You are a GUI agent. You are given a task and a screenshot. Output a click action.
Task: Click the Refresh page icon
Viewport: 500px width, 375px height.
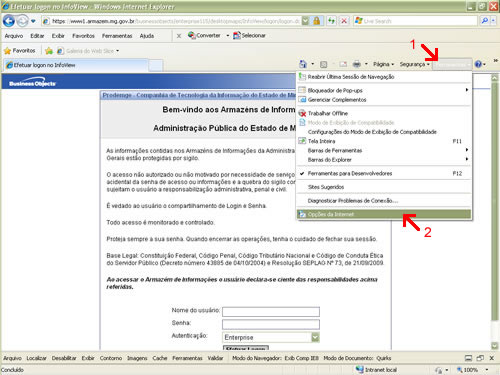tap(331, 21)
